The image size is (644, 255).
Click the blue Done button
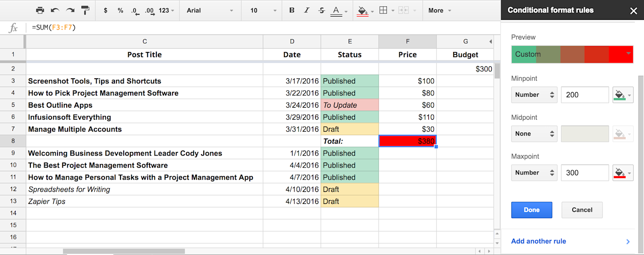pos(531,210)
